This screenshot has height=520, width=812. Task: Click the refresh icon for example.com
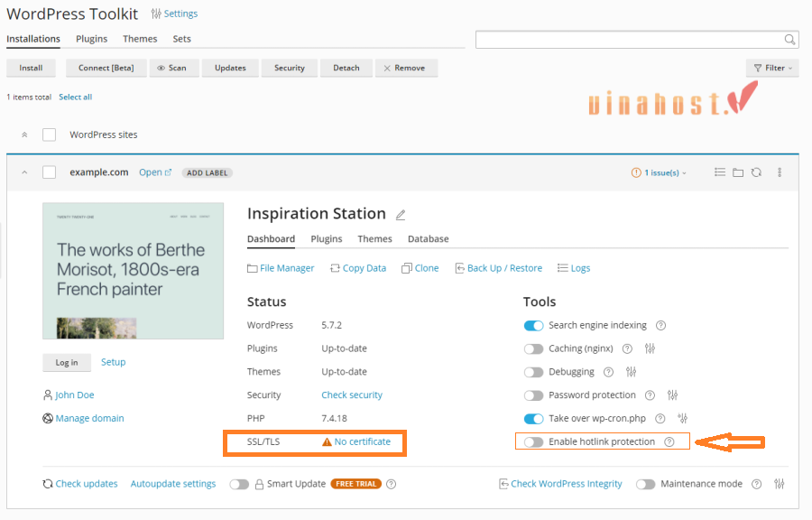click(x=757, y=172)
